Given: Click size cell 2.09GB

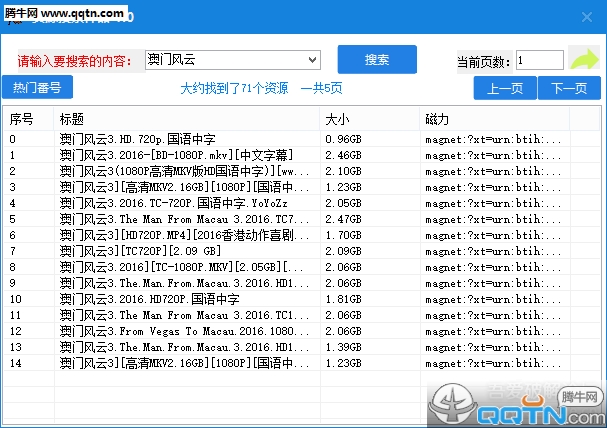Looking at the screenshot, I should point(343,251).
